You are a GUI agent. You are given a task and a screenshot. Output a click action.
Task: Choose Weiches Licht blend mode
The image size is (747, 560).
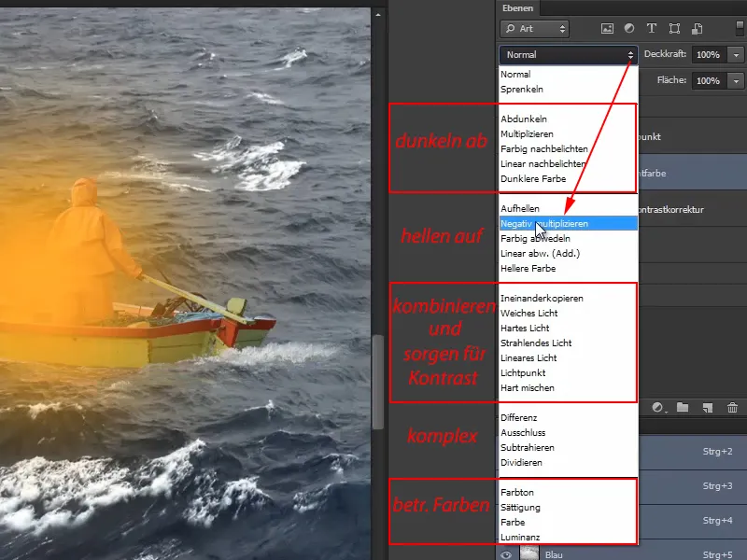tap(569, 314)
